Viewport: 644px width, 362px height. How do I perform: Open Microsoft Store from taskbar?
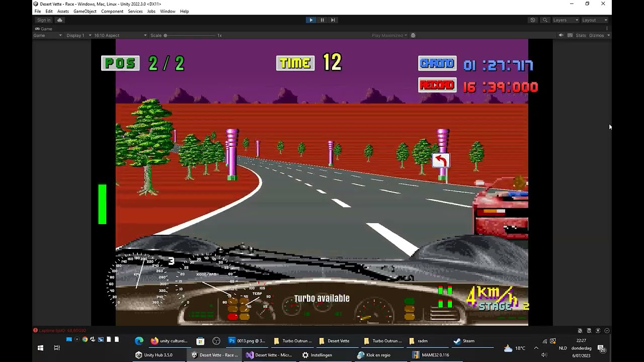(200, 341)
